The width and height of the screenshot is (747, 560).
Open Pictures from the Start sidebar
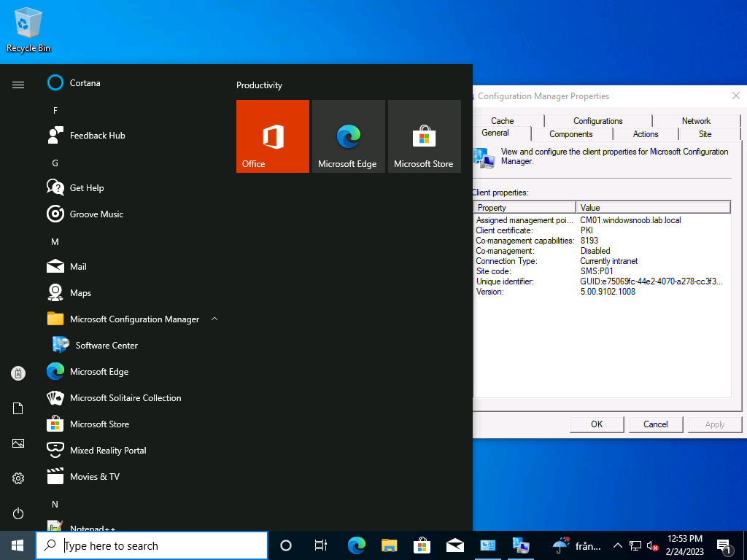[18, 443]
